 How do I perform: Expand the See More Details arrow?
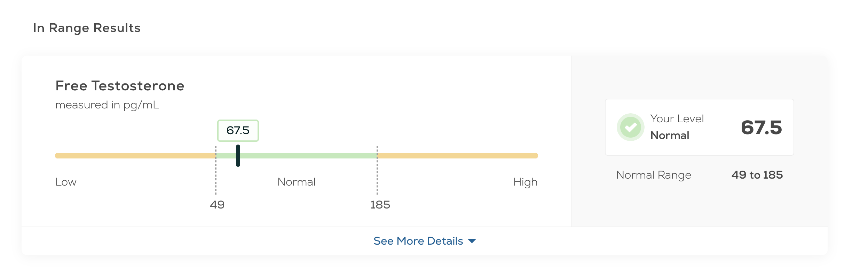point(472,241)
